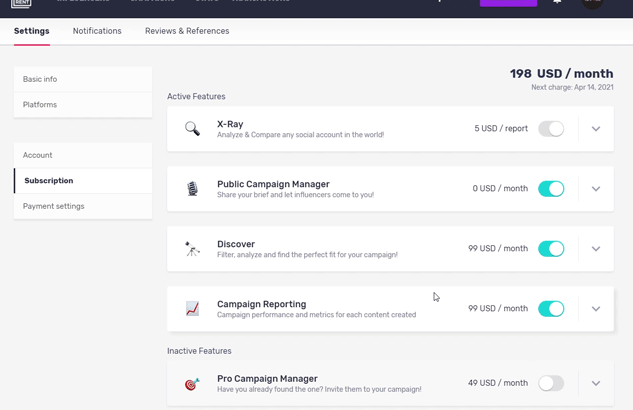This screenshot has width=633, height=410.
Task: Open the Reviews & References tab
Action: (187, 31)
